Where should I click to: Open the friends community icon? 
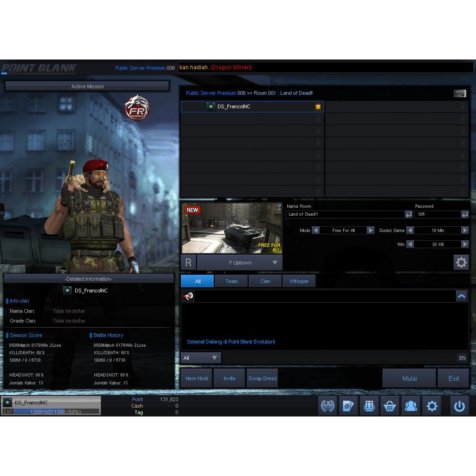click(411, 406)
